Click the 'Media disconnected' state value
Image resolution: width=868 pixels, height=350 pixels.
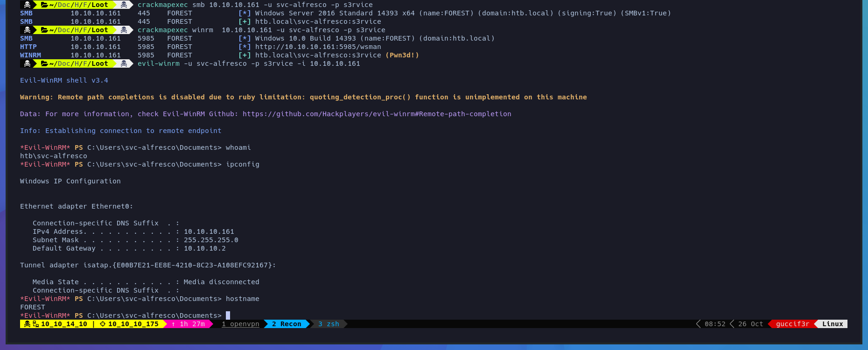pos(221,282)
